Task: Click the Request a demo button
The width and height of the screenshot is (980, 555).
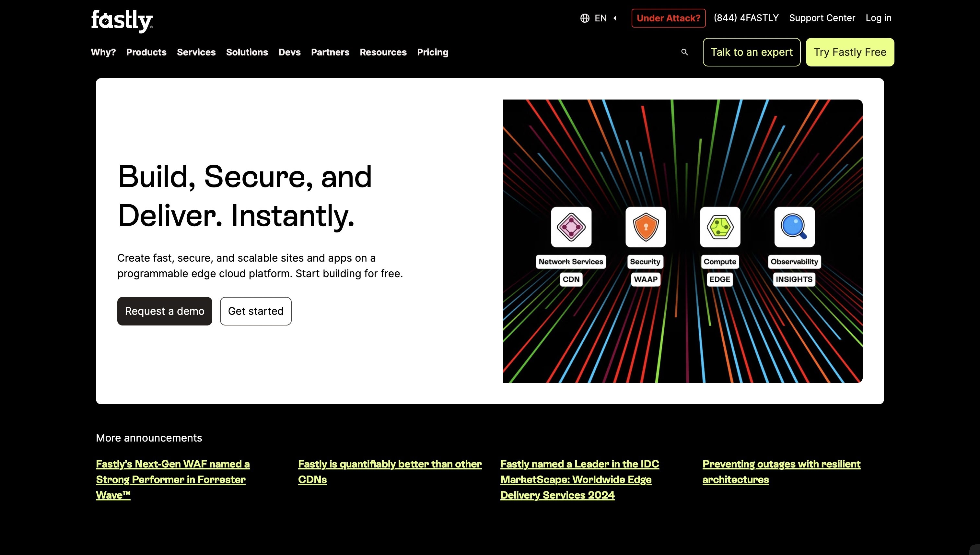Action: pos(165,311)
